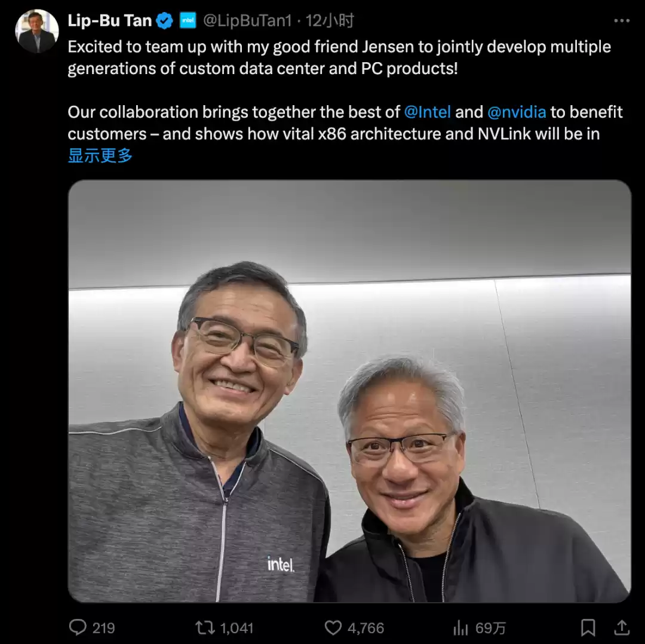Click the share upload icon
Image resolution: width=645 pixels, height=644 pixels.
pos(623,628)
